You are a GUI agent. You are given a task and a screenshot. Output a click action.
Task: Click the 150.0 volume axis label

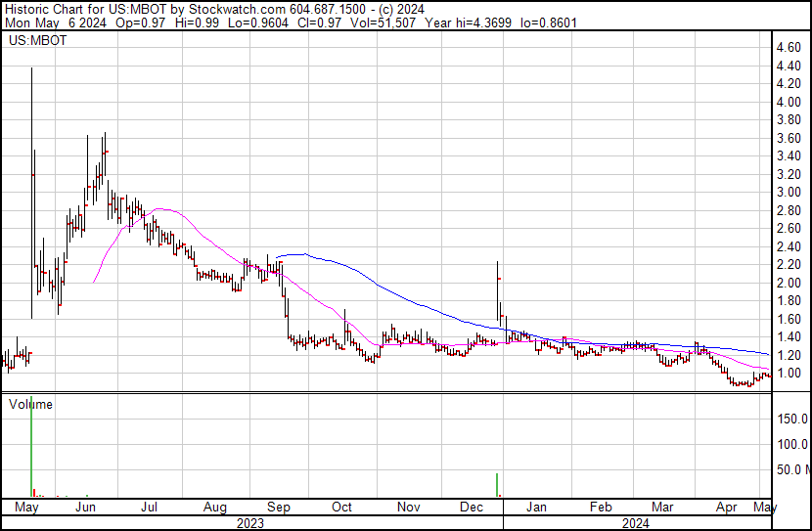791,419
